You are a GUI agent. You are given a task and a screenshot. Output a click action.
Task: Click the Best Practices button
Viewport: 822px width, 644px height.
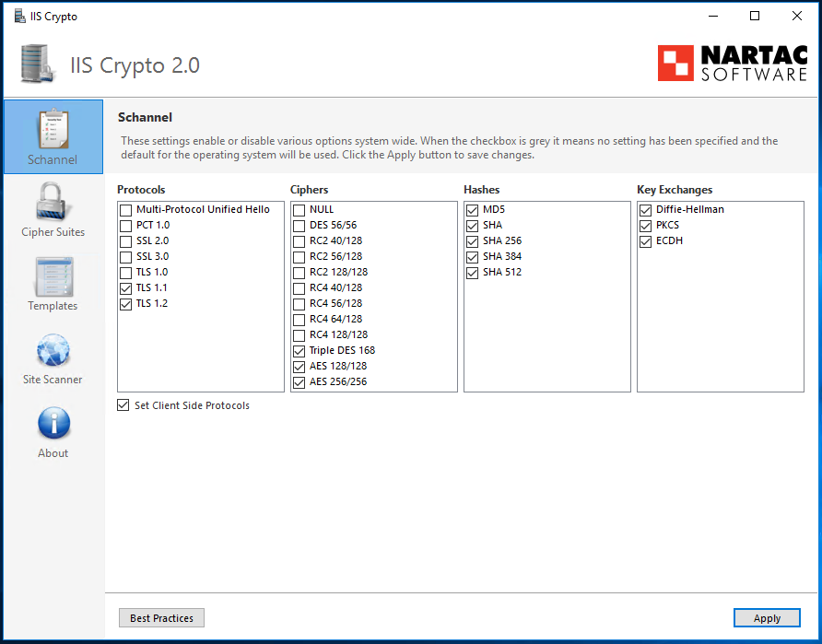tap(161, 618)
